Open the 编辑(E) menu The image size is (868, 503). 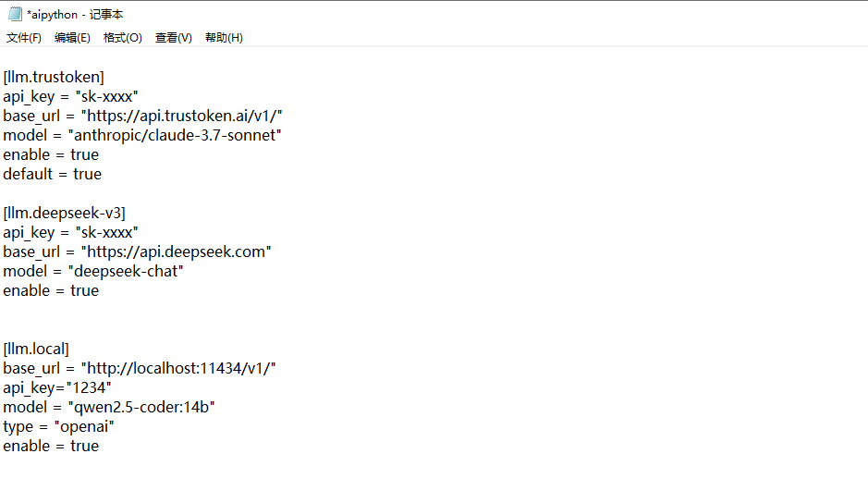[72, 38]
